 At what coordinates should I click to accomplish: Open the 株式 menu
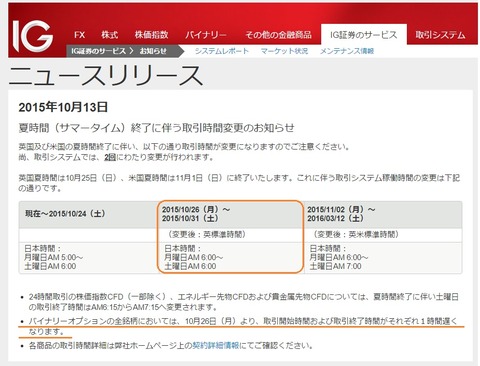tap(110, 35)
